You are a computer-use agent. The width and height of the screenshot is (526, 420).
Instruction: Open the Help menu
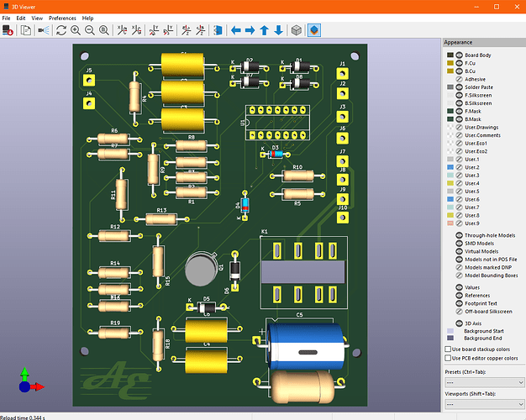[87, 18]
